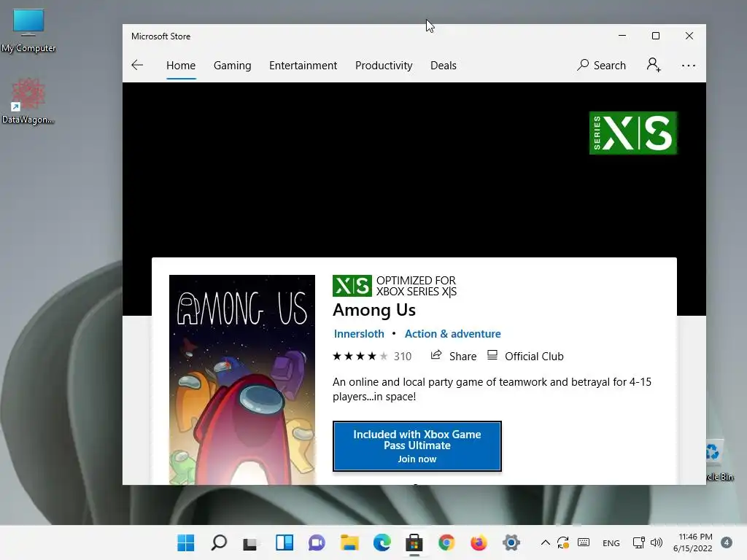
Task: Select the DataWagon desktop shortcut
Action: 28,101
